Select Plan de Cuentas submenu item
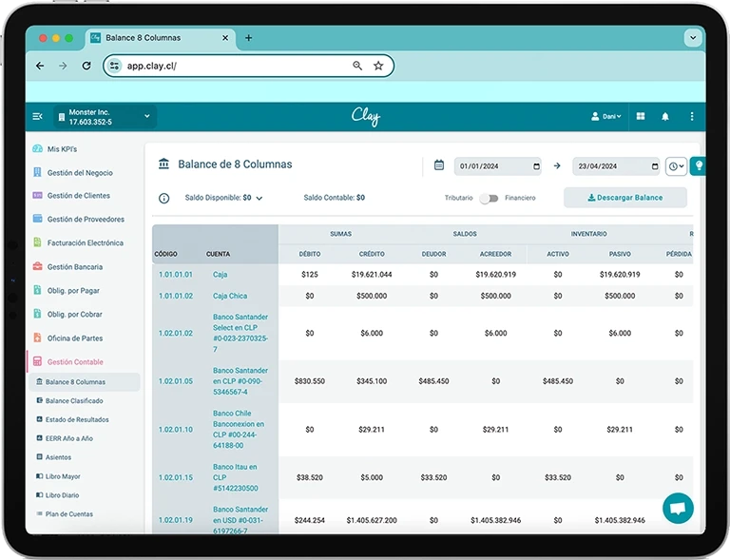The width and height of the screenshot is (730, 560). [x=68, y=514]
